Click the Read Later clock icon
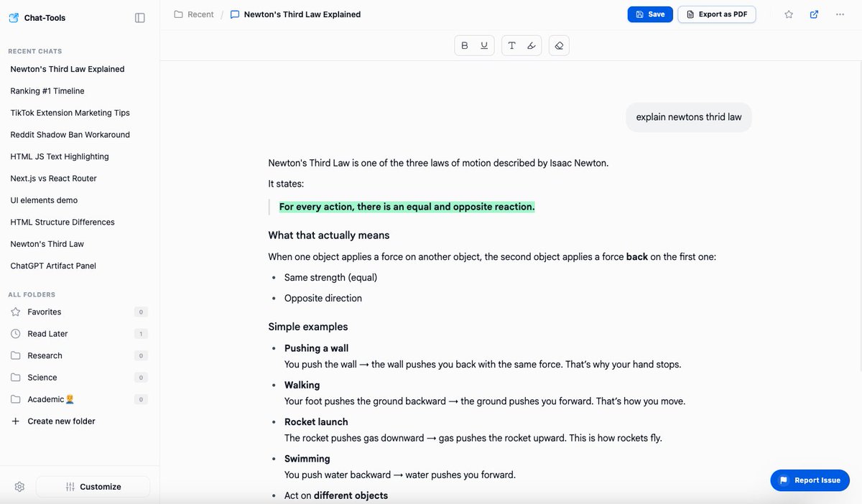The width and height of the screenshot is (862, 504). tap(16, 334)
